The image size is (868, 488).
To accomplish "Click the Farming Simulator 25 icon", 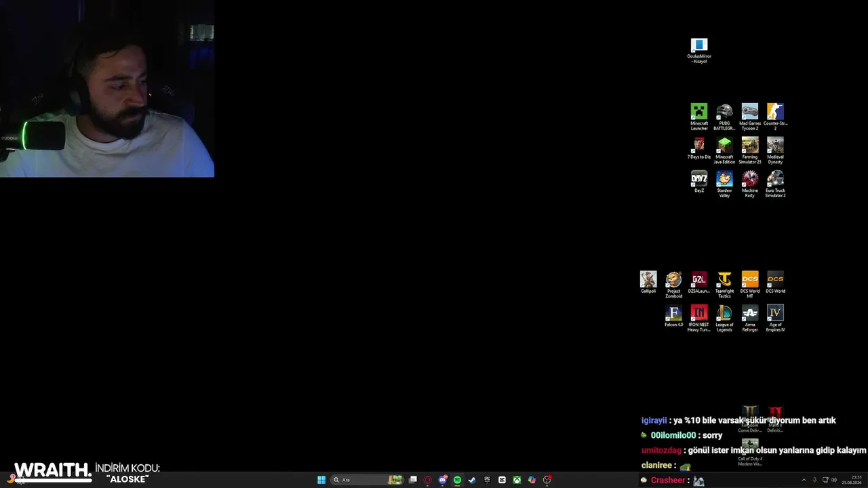I will click(750, 150).
